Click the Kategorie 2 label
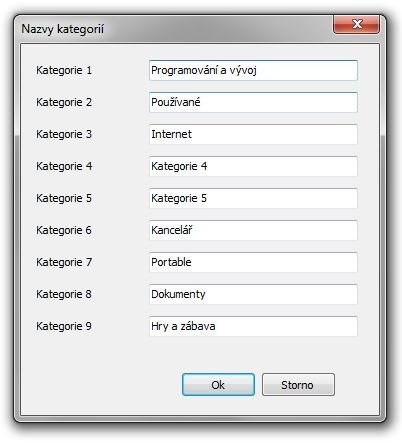The height and width of the screenshot is (443, 402). pyautogui.click(x=64, y=102)
